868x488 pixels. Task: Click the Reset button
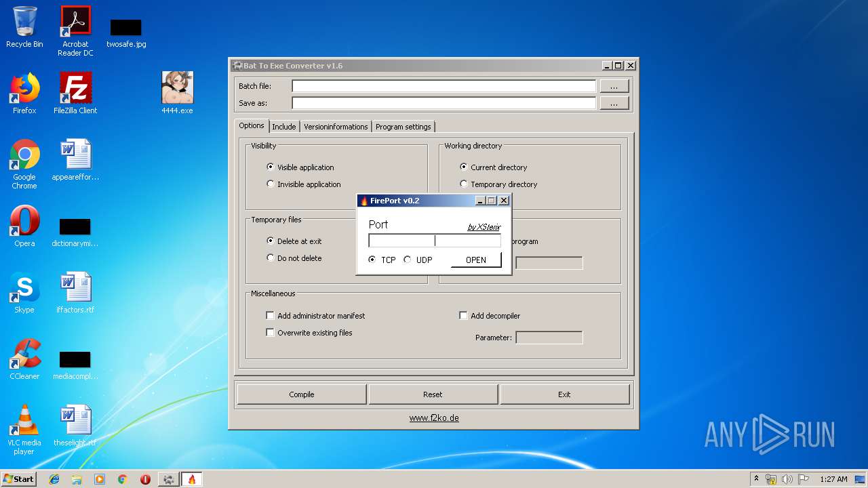coord(433,394)
